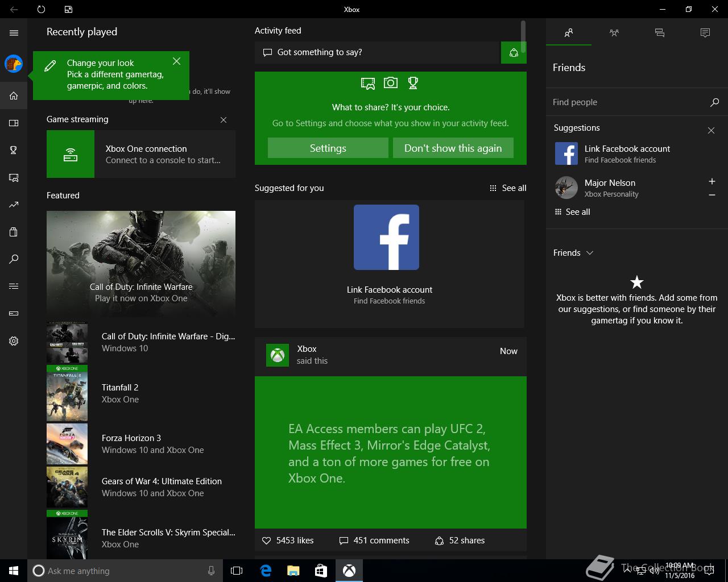The width and height of the screenshot is (728, 582).
Task: Open Game DVR icon in the sidebar
Action: [x=14, y=177]
